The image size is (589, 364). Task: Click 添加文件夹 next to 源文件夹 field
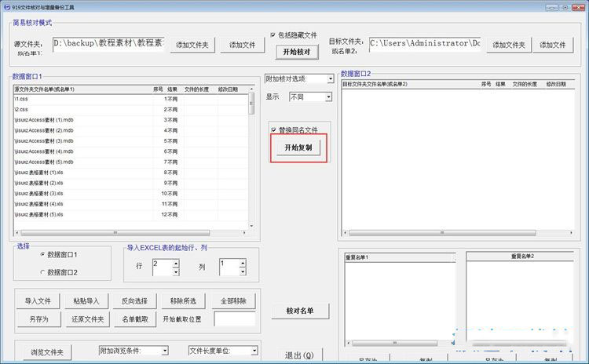192,45
